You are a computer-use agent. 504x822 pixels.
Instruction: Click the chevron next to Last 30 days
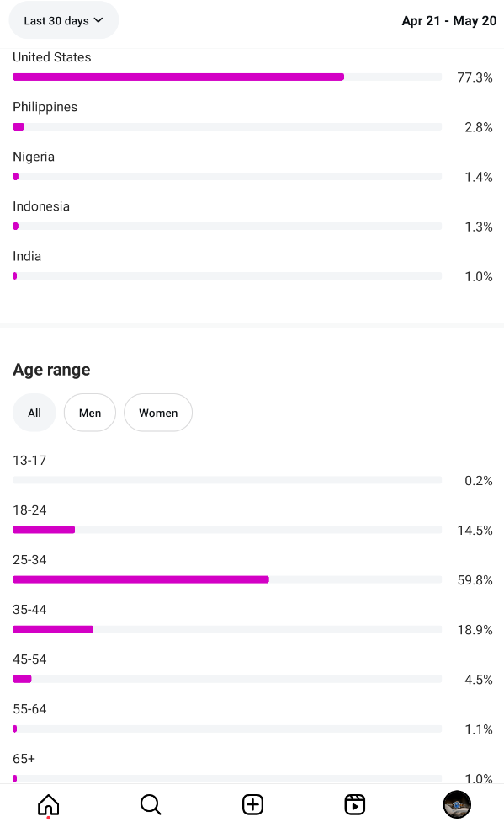point(98,20)
